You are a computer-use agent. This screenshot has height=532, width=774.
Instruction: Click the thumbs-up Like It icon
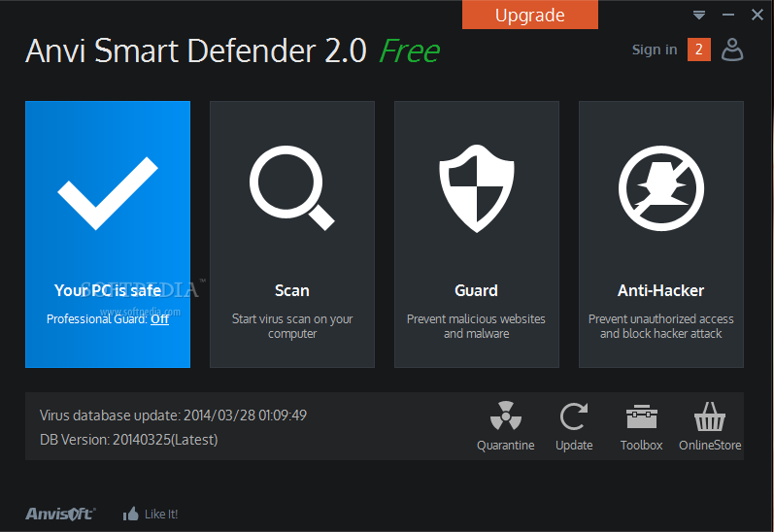click(131, 514)
